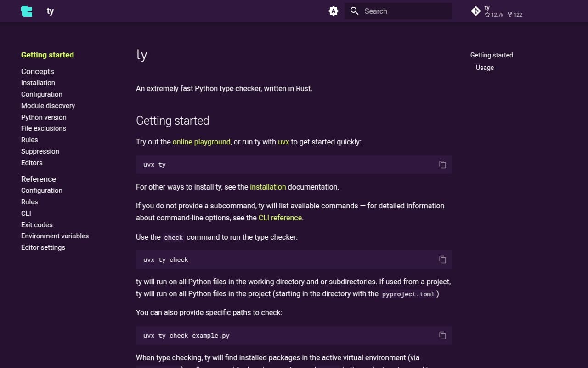Follow the uvx hyperlink

(283, 142)
